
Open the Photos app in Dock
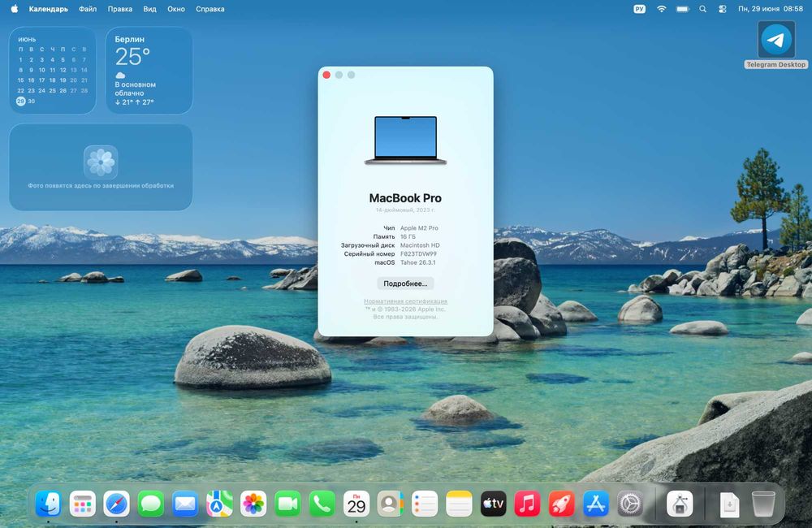253,503
